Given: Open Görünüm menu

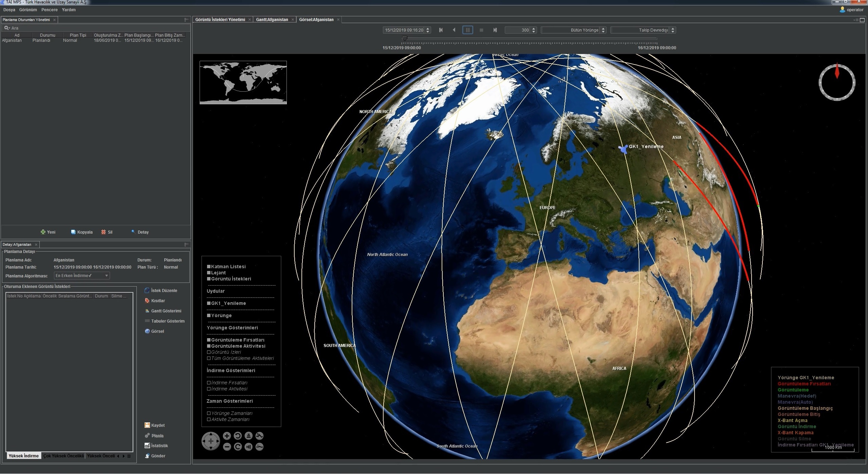Looking at the screenshot, I should (28, 10).
